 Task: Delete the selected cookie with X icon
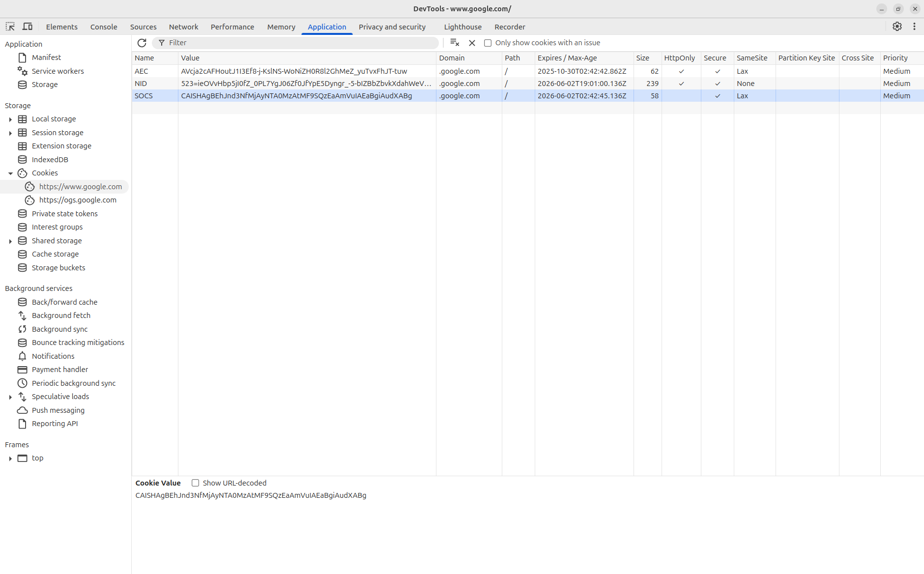[x=472, y=43]
